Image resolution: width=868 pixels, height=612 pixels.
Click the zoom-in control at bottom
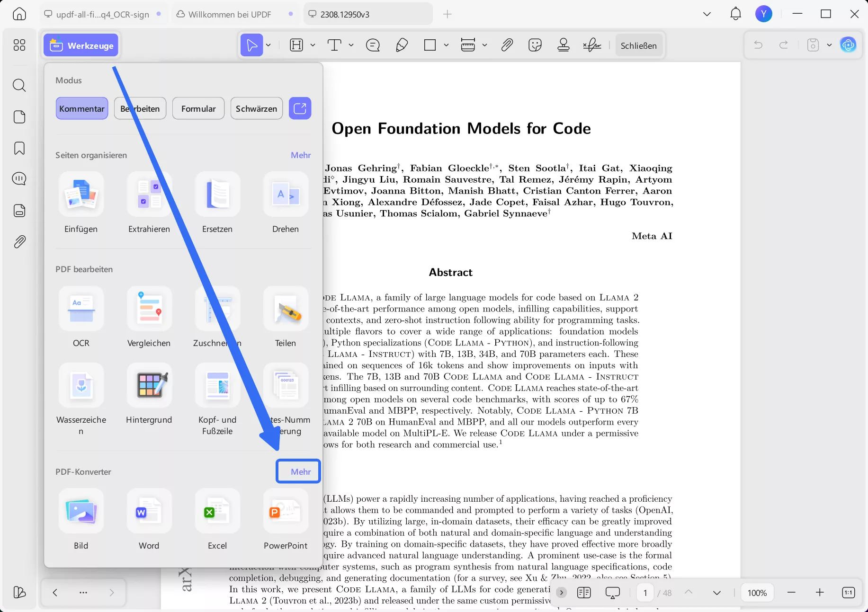820,592
